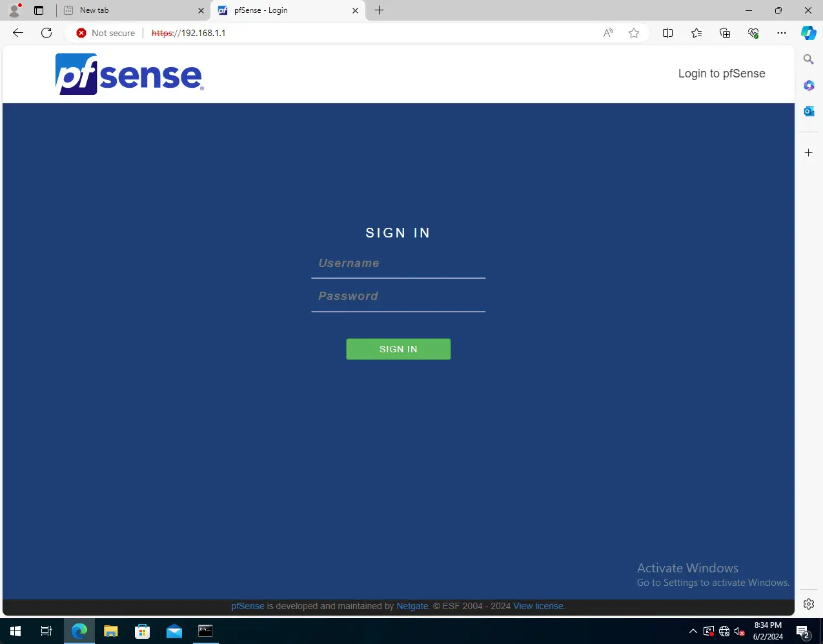This screenshot has width=823, height=644.
Task: Open Microsoft Store from taskbar
Action: tap(143, 631)
